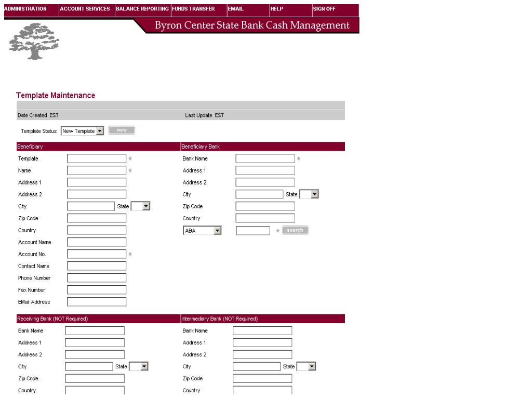Expand the Intermediary Bank State dropdown
This screenshot has width=532, height=399.
point(307,366)
